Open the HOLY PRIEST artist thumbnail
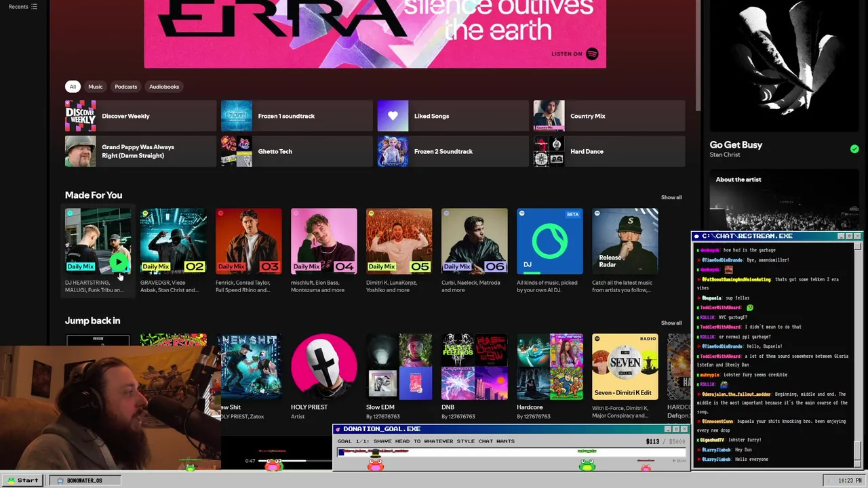This screenshot has height=488, width=868. 323,367
